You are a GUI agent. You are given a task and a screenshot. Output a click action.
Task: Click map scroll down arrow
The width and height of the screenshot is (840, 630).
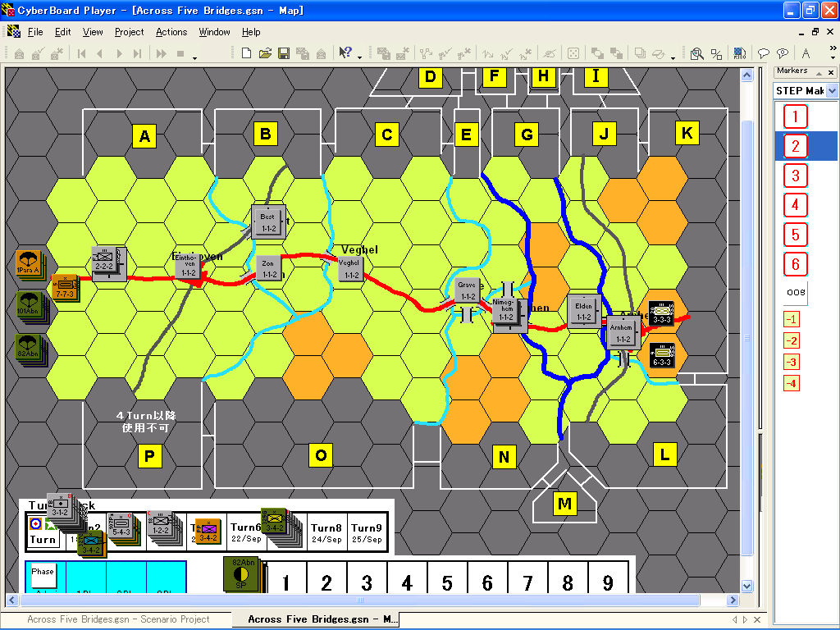tap(746, 586)
